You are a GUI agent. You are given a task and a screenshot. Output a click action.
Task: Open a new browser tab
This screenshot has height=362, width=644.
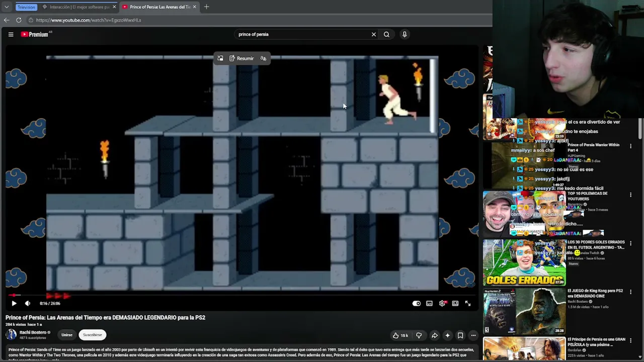coord(206,7)
